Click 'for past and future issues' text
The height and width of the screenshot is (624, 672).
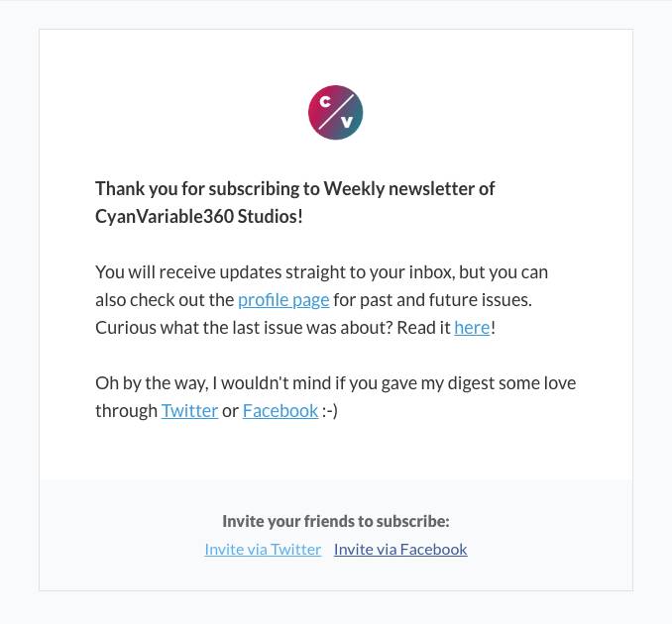pos(432,300)
